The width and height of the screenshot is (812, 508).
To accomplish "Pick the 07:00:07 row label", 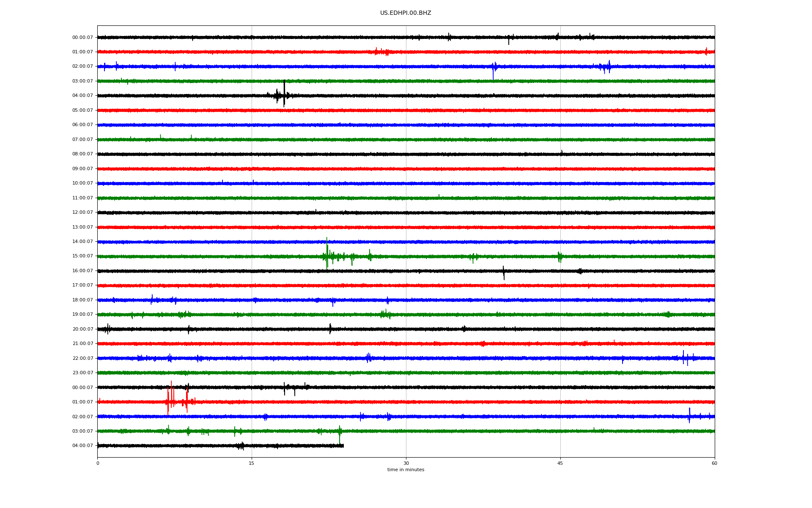I will (x=82, y=140).
